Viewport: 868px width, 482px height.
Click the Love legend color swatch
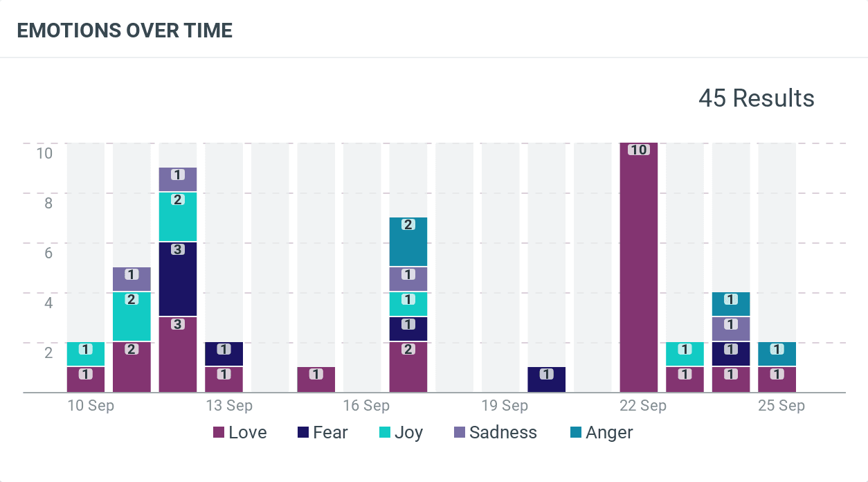219,433
